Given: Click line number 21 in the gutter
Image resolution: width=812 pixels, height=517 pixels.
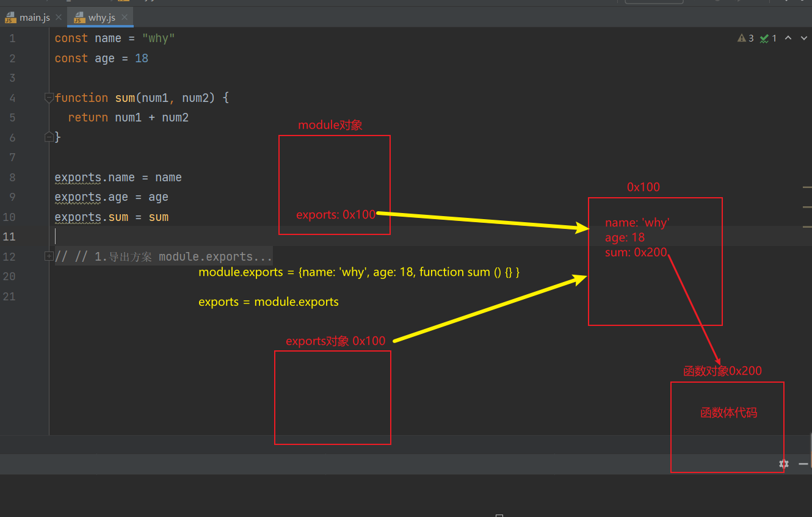Looking at the screenshot, I should click(x=9, y=297).
